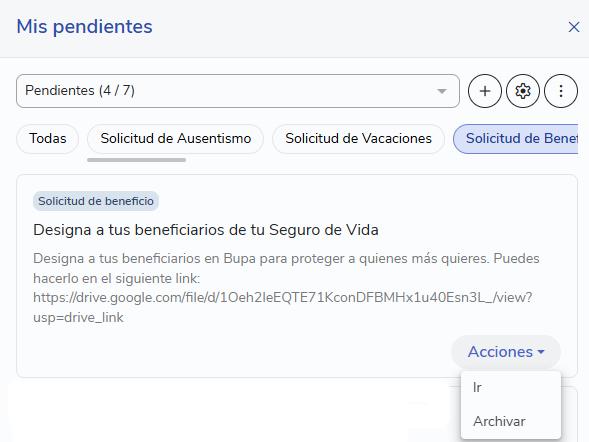Viewport: 589px width, 442px height.
Task: Collapse the Acciones dropdown button
Action: [x=506, y=352]
